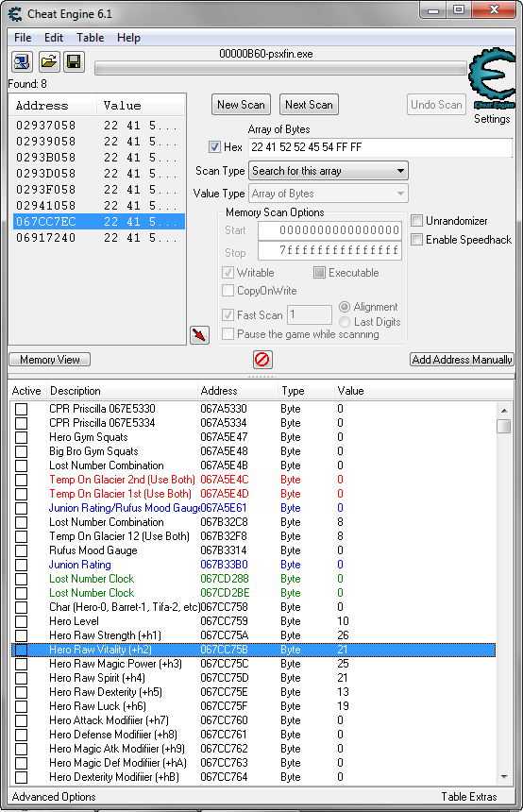Select Hero Raw Vitality (+h2) row

click(x=253, y=650)
